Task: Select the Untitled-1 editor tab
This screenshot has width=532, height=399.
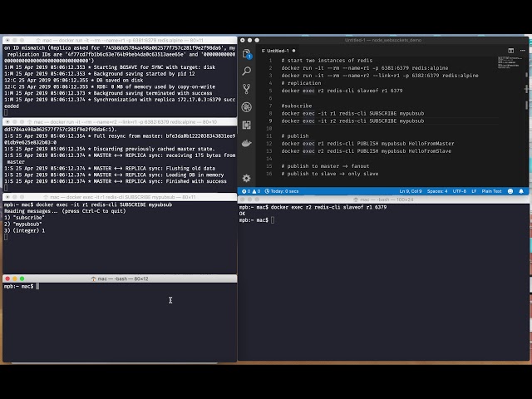Action: (278, 51)
